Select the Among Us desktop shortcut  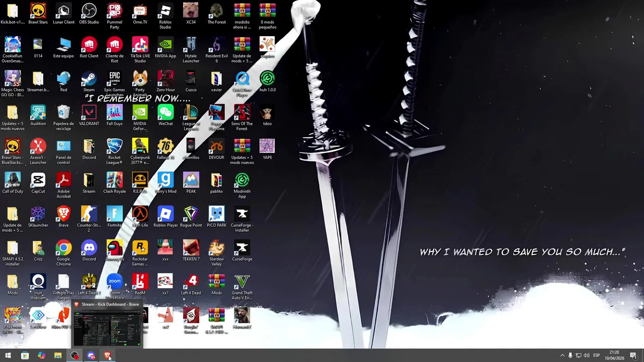click(x=114, y=250)
